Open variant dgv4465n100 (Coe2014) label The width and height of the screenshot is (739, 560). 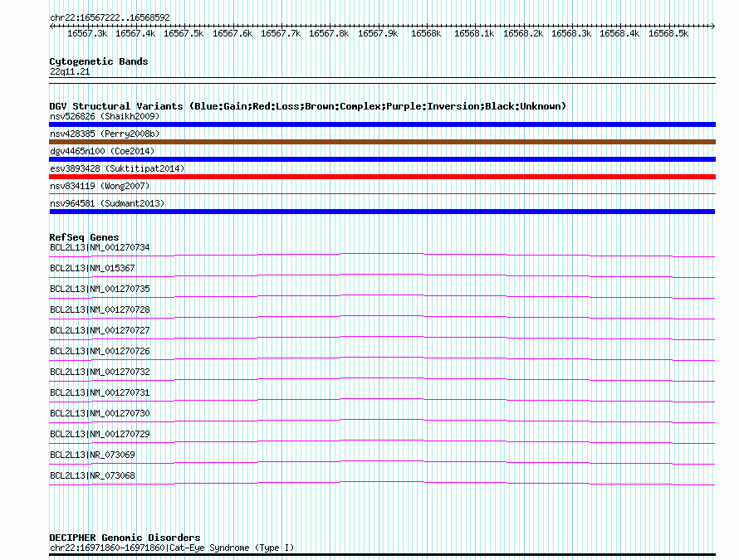(102, 151)
